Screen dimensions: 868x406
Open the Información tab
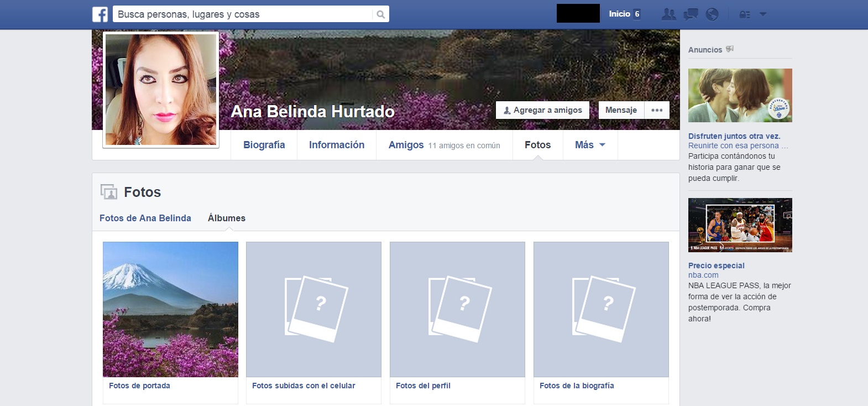(337, 145)
